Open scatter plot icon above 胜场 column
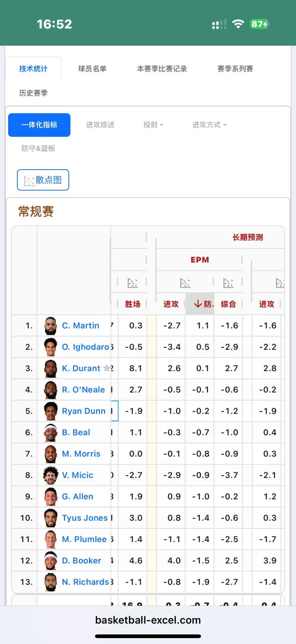 pyautogui.click(x=132, y=283)
